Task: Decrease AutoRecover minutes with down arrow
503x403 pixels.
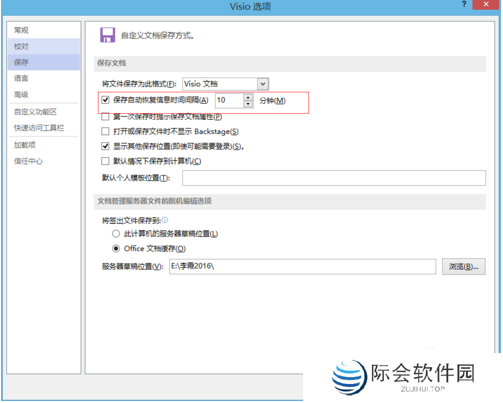Action: (248, 104)
